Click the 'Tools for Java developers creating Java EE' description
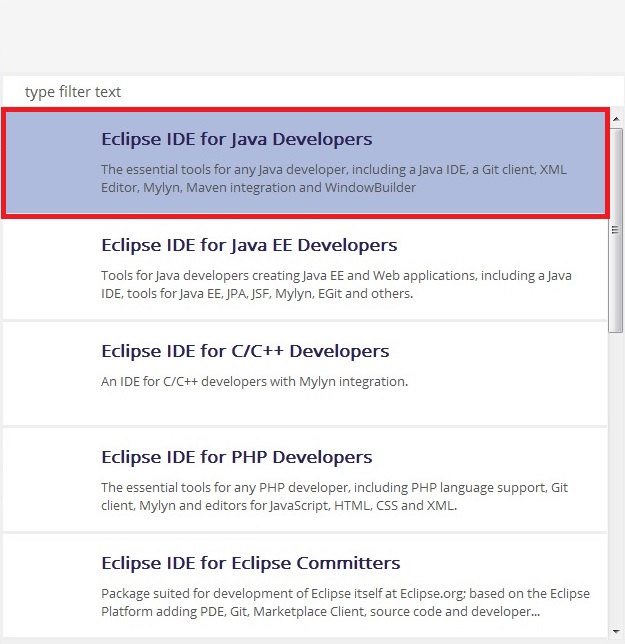This screenshot has width=625, height=644. (336, 285)
